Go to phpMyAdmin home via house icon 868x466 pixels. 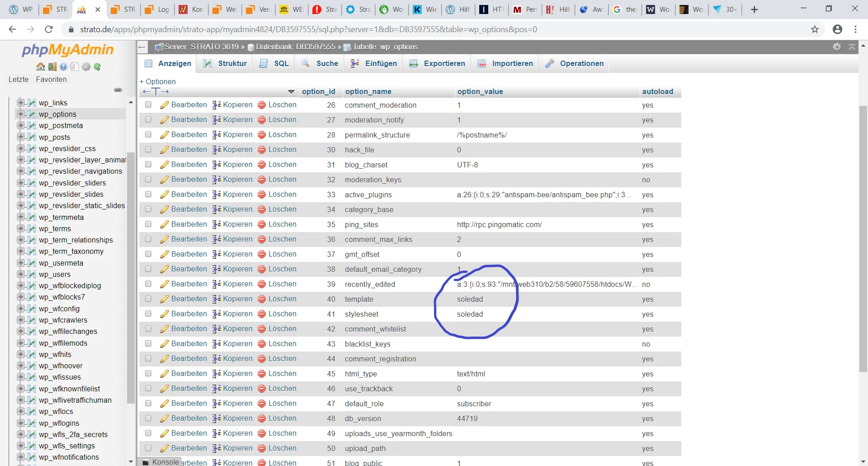tap(41, 67)
